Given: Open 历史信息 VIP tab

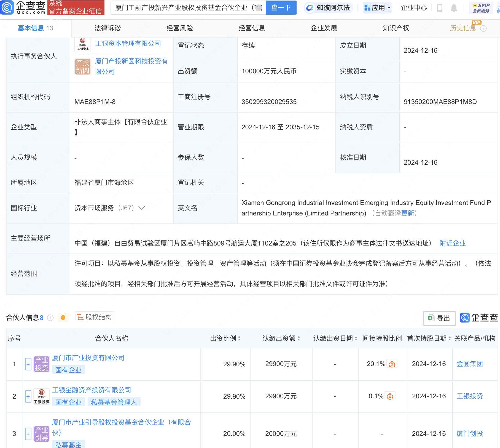Looking at the screenshot, I should click(x=463, y=28).
